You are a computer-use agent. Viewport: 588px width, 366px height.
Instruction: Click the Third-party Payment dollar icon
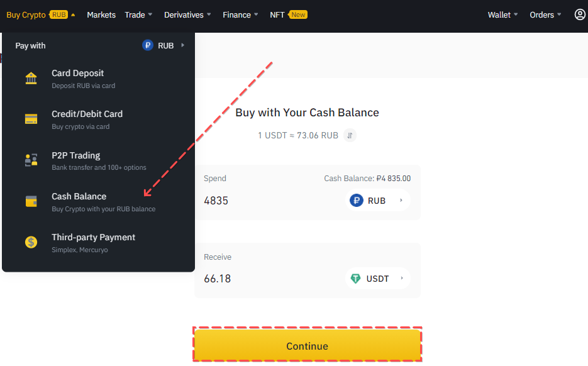coord(31,242)
